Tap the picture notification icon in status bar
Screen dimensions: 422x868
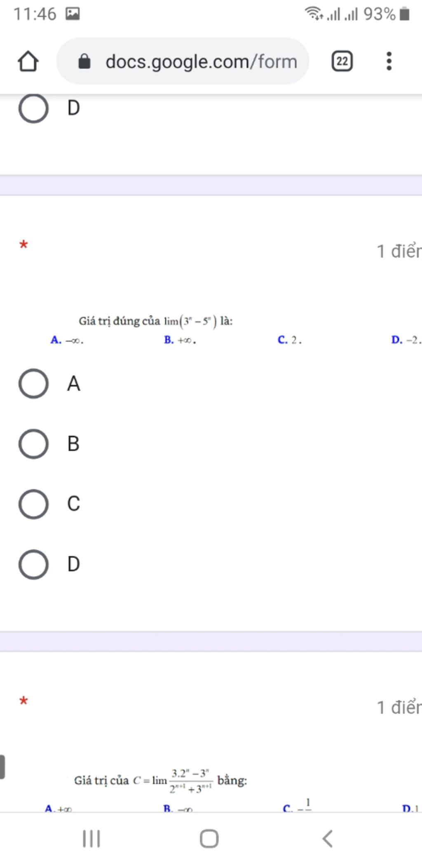point(73,14)
